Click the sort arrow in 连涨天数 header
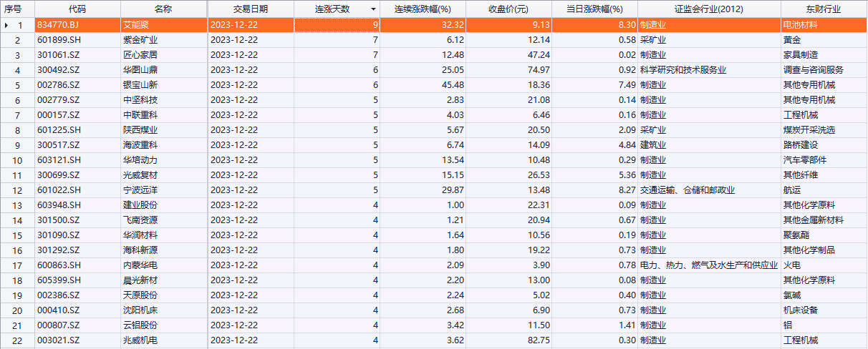This screenshot has height=349, width=868. tap(373, 9)
